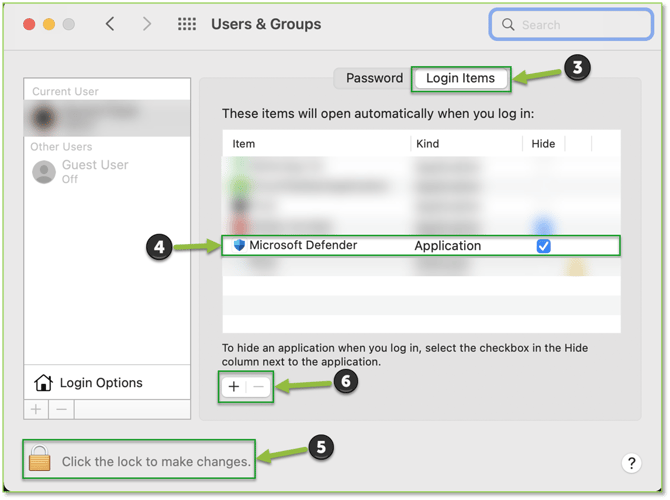Click the lock icon to make changes

pos(39,459)
